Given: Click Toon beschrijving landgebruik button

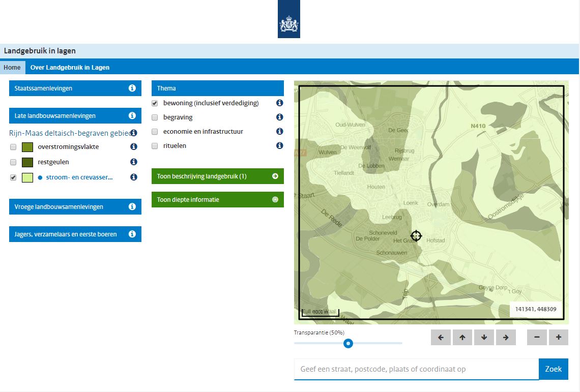Looking at the screenshot, I should [x=217, y=176].
